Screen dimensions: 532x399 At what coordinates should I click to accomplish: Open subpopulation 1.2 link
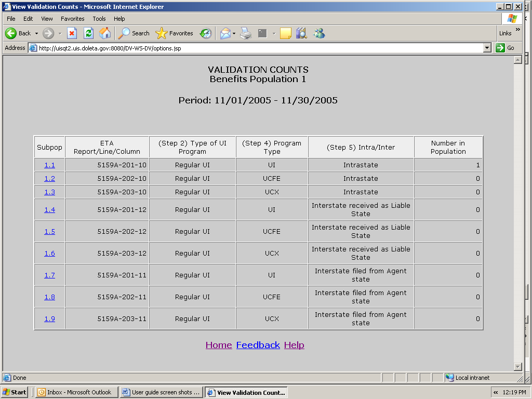(49, 179)
